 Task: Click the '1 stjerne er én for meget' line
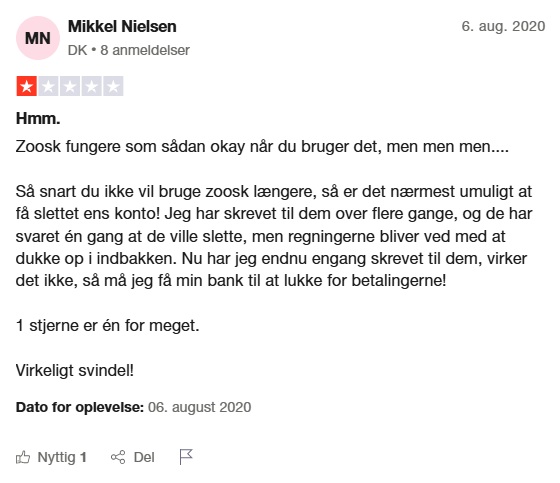coord(108,325)
